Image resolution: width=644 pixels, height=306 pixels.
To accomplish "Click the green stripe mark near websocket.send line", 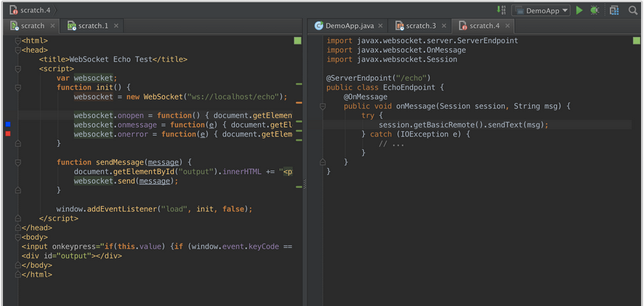I will point(299,186).
